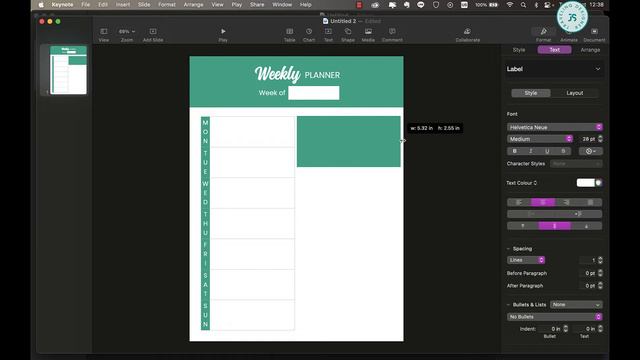
Task: Adjust the font size stepper
Action: [x=600, y=139]
